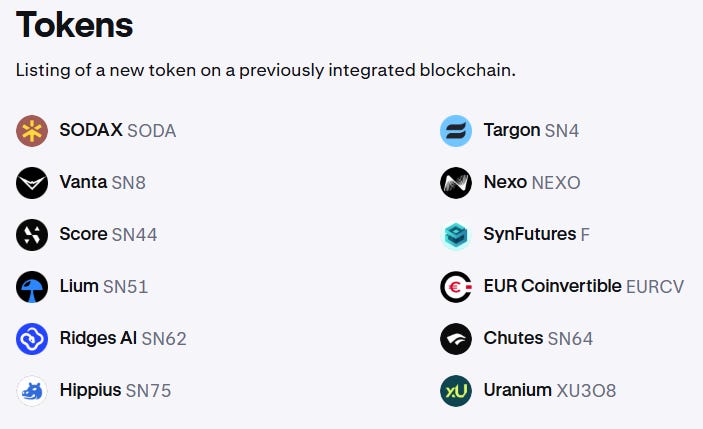
Task: Click the Hippius hippo icon
Action: 32,391
